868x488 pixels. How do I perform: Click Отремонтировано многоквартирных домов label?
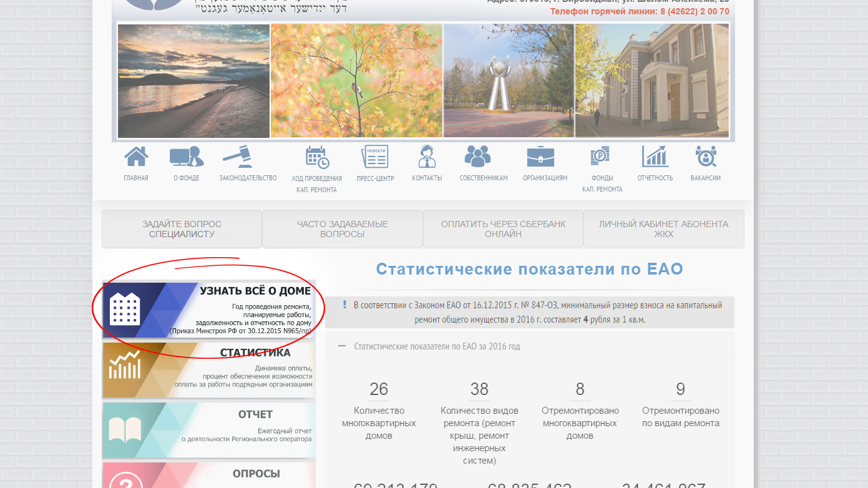[580, 423]
